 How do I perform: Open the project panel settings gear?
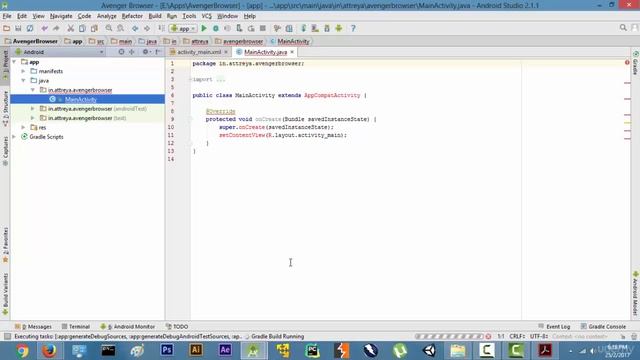tap(146, 52)
